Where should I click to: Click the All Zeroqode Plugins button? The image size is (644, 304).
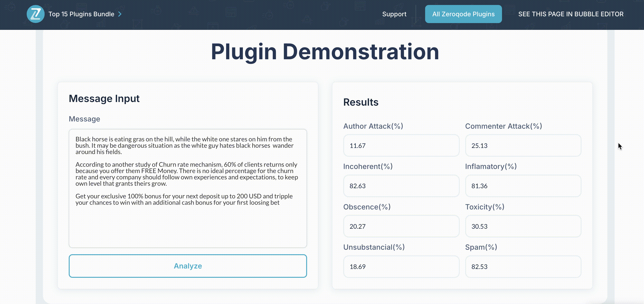coord(463,14)
